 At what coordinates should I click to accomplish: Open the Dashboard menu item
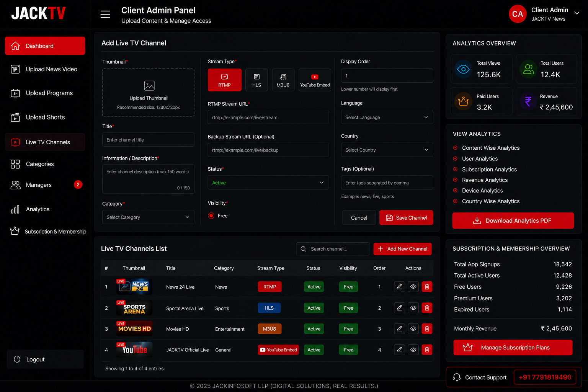[x=45, y=46]
